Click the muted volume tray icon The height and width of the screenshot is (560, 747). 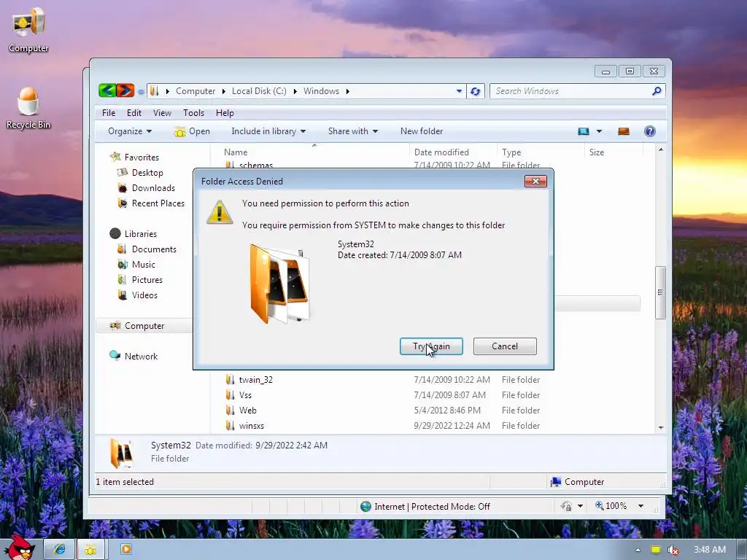tap(673, 550)
